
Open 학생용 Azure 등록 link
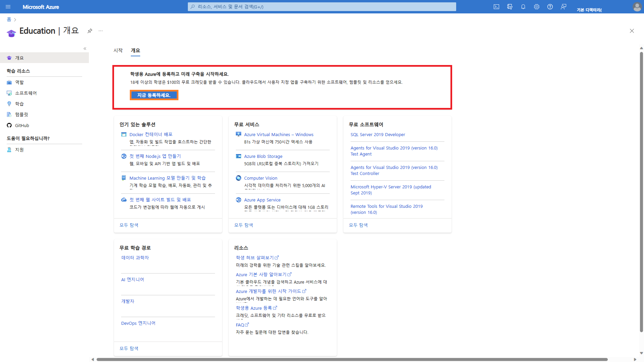click(x=256, y=308)
